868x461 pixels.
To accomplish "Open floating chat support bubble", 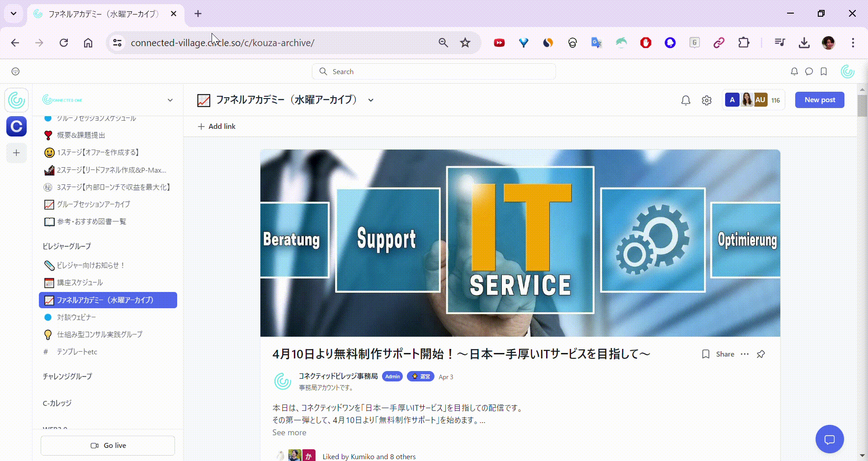I will (829, 439).
